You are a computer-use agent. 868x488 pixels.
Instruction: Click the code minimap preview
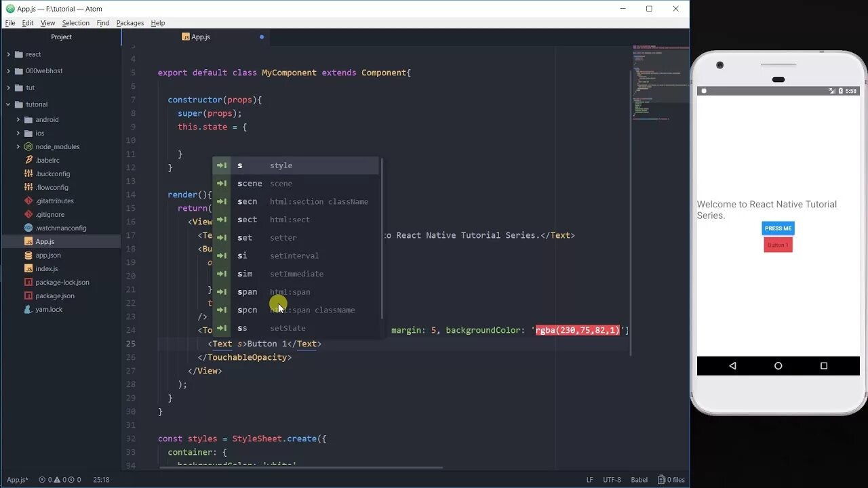tap(660, 84)
